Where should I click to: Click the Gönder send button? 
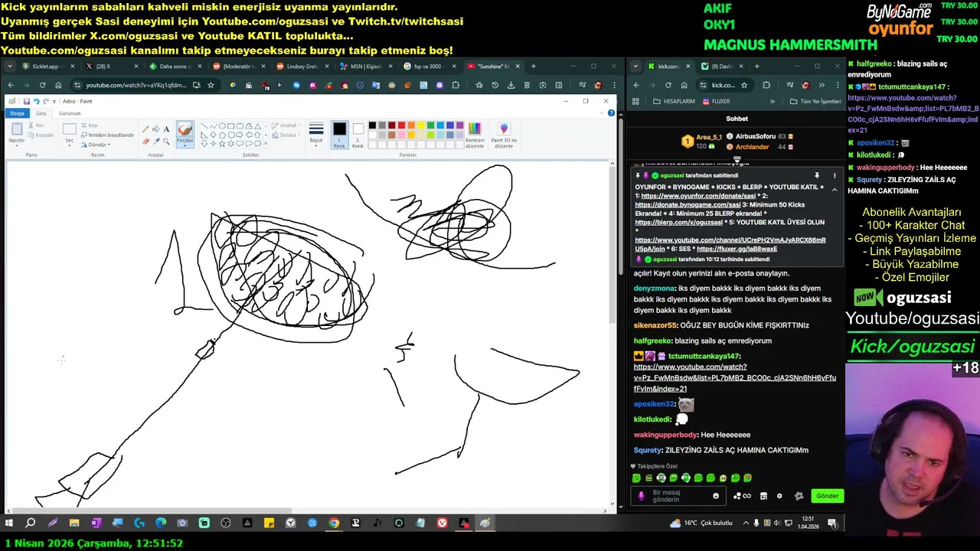pos(827,496)
